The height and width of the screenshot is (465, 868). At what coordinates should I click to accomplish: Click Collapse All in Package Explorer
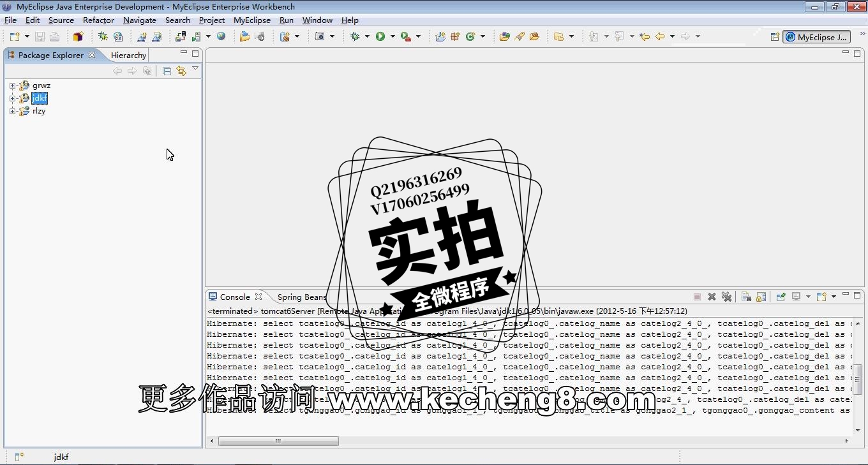tap(167, 71)
